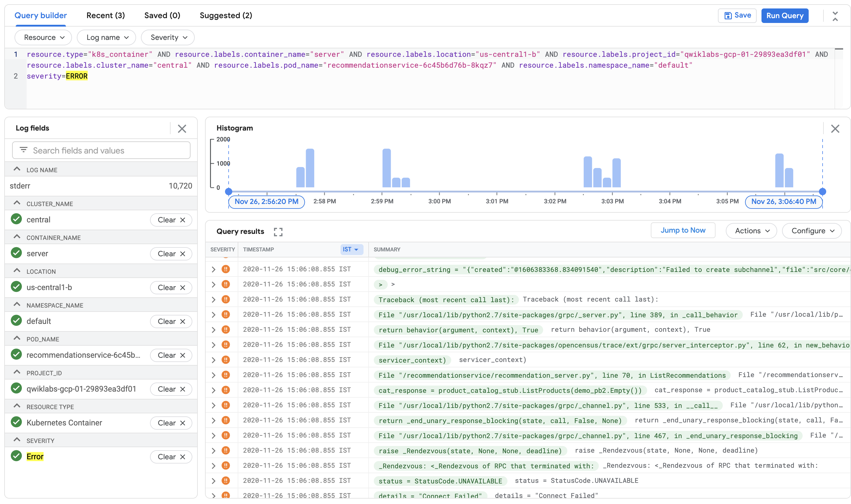Viewport: 851px width, 504px height.
Task: Open the Suggested (2) tab
Action: tap(226, 16)
